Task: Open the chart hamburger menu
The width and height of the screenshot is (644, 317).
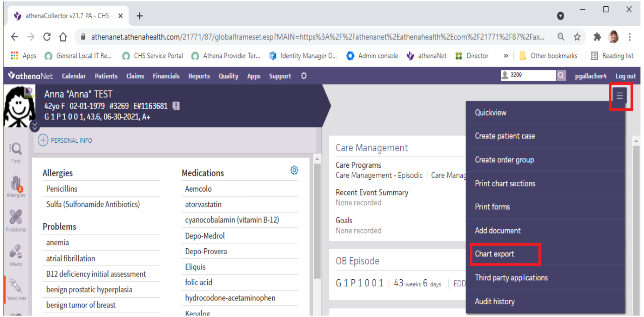Action: (620, 95)
